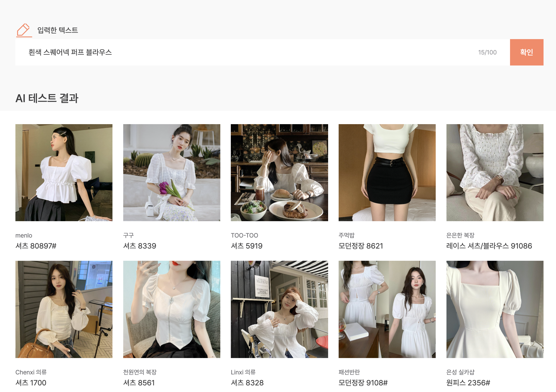This screenshot has height=392, width=556.
Task: Click the orange 확인 button
Action: [526, 52]
